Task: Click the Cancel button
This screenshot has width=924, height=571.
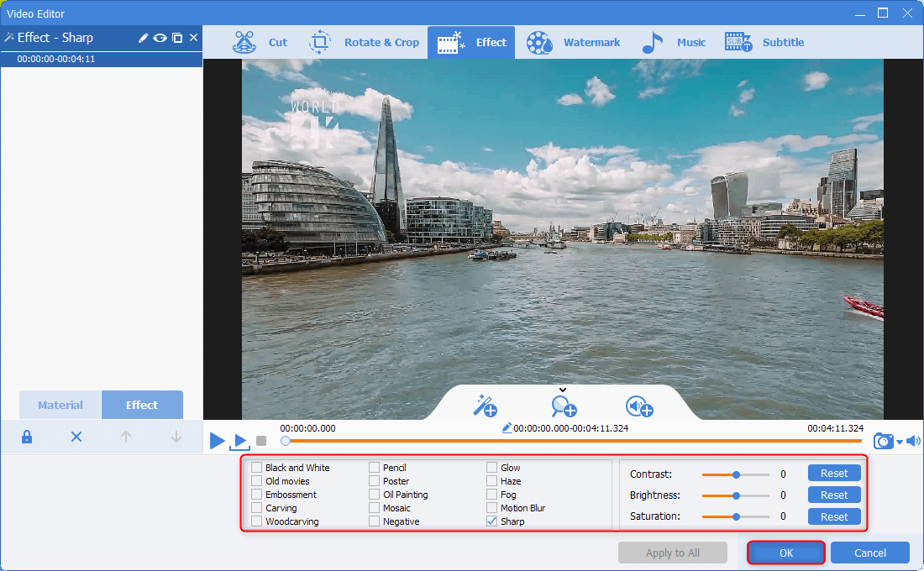Action: coord(869,553)
